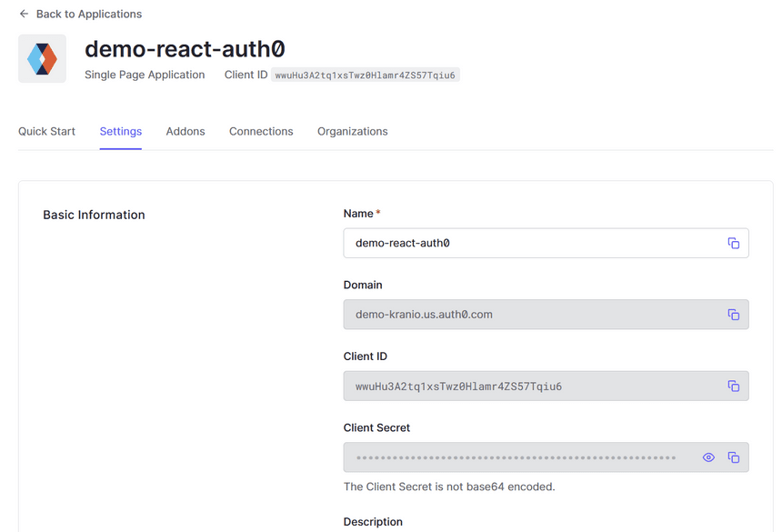Click the demo-react-auth0 application logo
The height and width of the screenshot is (532, 782).
point(42,59)
